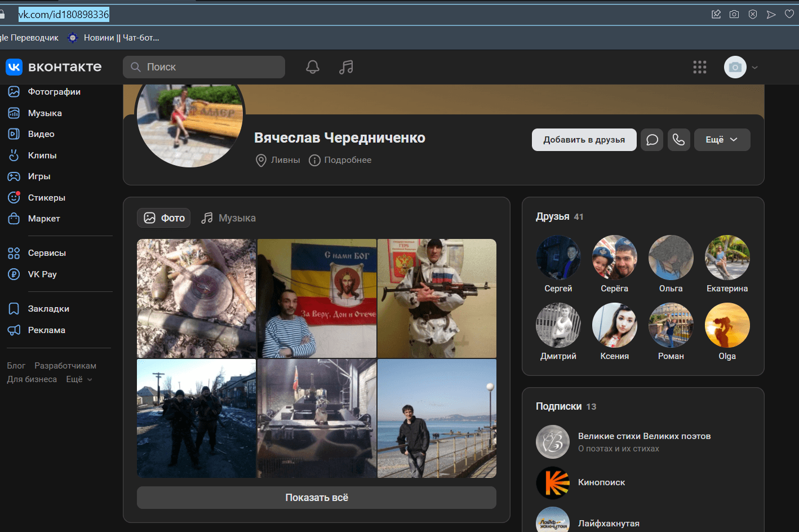Open the seaside promenade photo thumbnail

pyautogui.click(x=437, y=418)
